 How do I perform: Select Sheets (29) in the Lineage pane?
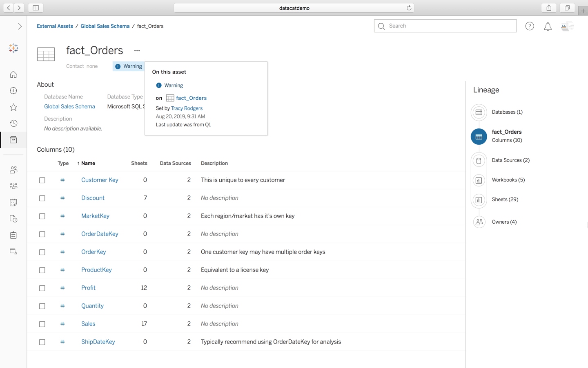[505, 199]
